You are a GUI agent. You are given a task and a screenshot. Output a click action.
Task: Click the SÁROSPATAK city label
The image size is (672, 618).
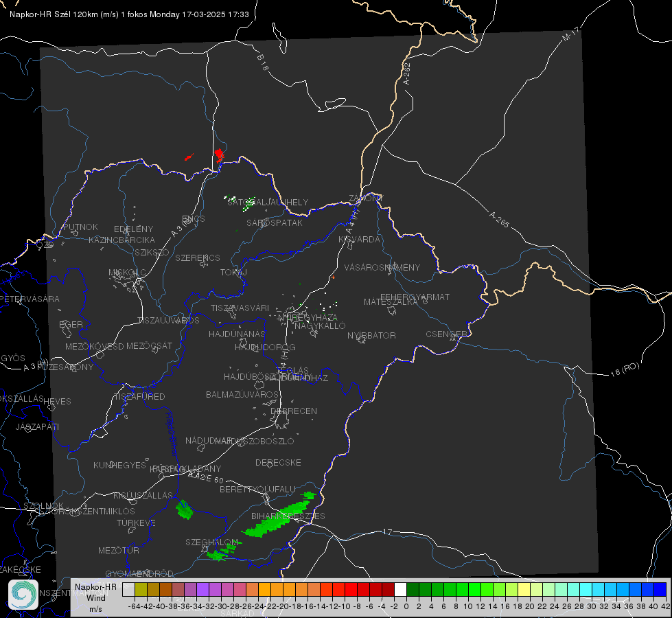(x=275, y=223)
